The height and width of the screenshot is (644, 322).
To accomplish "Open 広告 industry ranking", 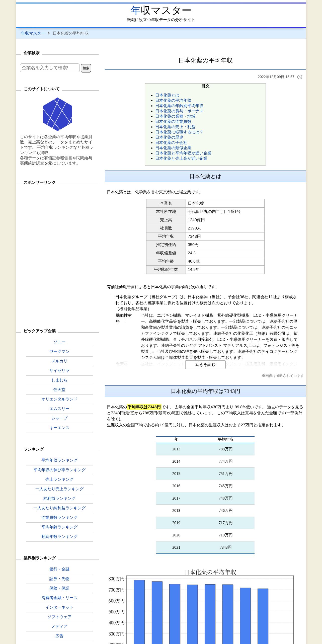I will [59, 636].
